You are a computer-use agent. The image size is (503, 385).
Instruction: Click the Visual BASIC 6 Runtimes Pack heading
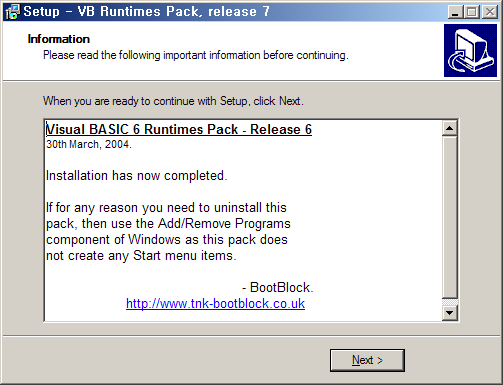tap(179, 129)
